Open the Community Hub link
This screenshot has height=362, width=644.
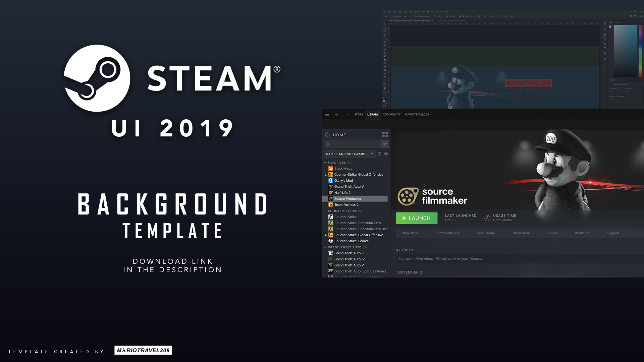[x=447, y=233]
